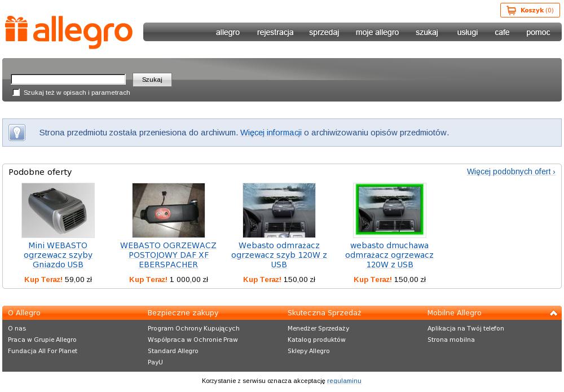Open 'Program Ochrony Kupujących' footer link
The width and height of the screenshot is (564, 392).
(193, 328)
